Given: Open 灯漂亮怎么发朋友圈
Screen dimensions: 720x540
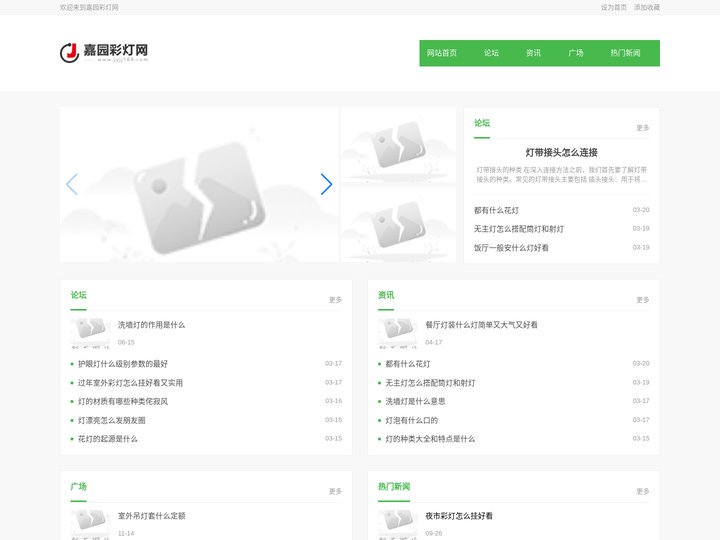Looking at the screenshot, I should 112,420.
